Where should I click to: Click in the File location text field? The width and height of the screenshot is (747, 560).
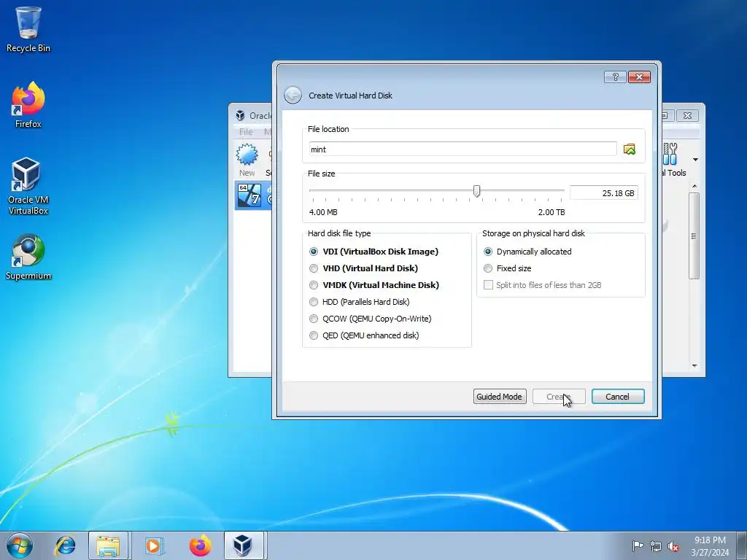coord(462,149)
